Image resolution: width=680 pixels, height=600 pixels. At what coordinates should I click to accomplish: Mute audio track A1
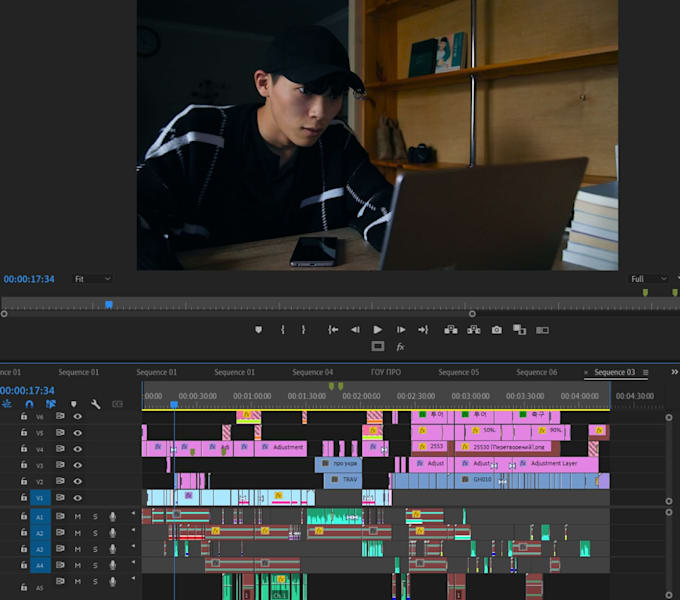[x=78, y=516]
